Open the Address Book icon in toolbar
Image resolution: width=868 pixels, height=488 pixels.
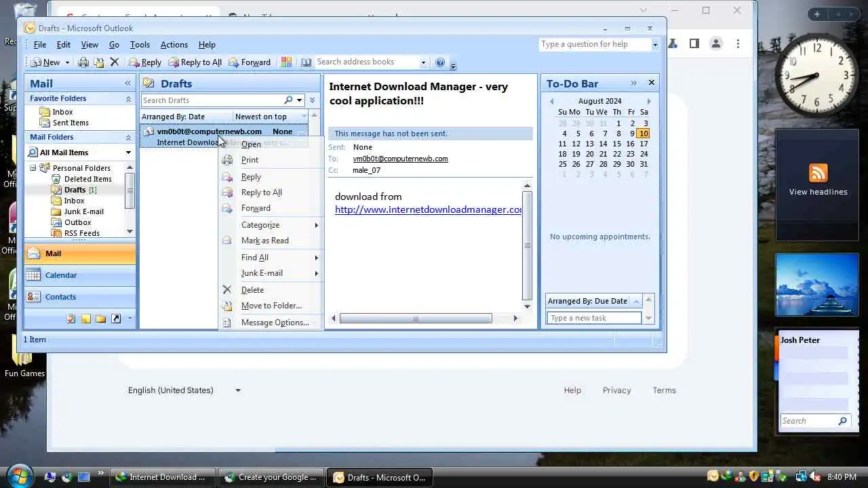(306, 62)
